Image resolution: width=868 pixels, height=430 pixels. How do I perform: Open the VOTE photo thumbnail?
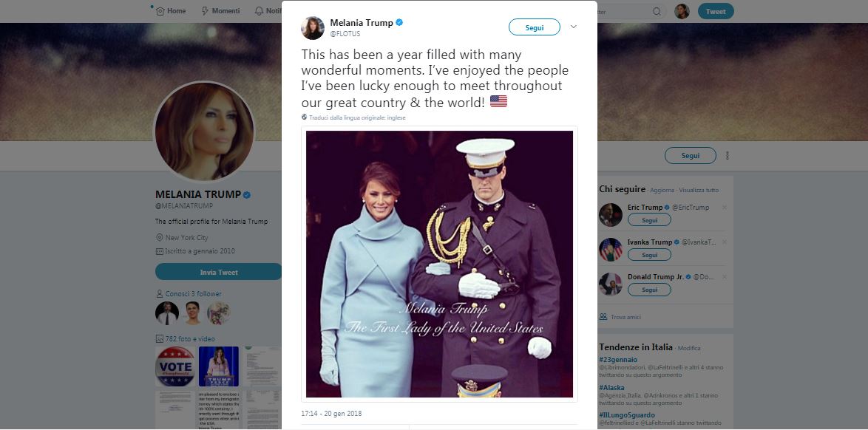point(175,366)
